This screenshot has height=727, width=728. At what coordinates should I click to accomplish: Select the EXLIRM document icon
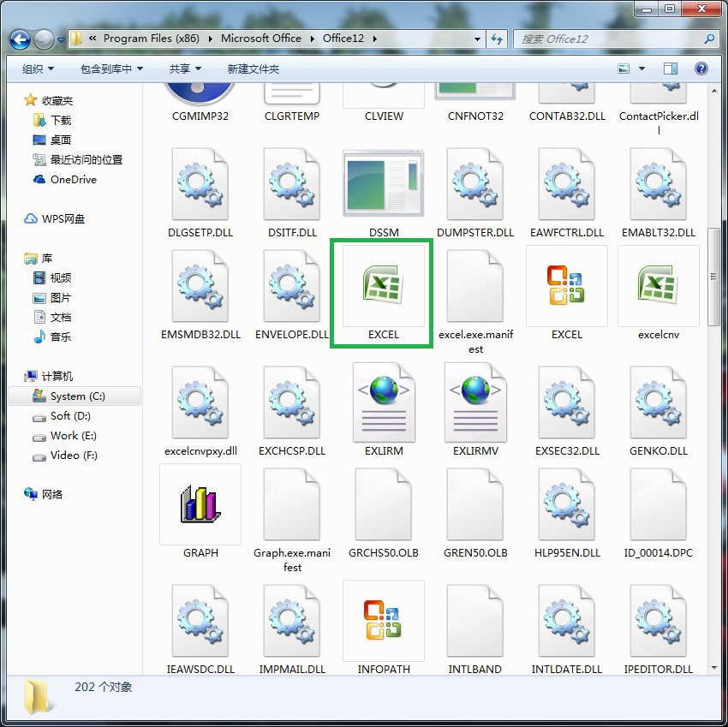coord(384,410)
